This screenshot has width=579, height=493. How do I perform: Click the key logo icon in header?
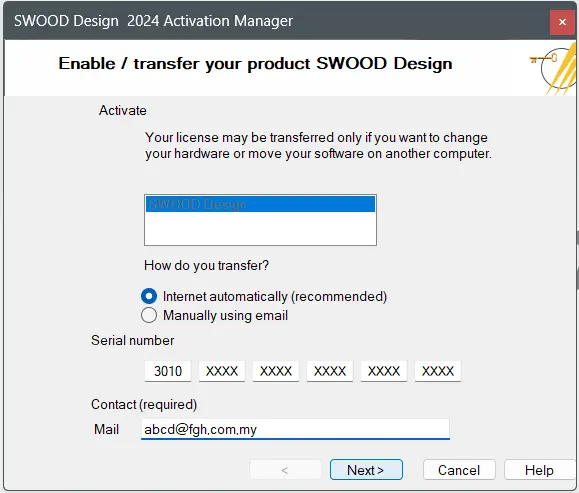553,70
